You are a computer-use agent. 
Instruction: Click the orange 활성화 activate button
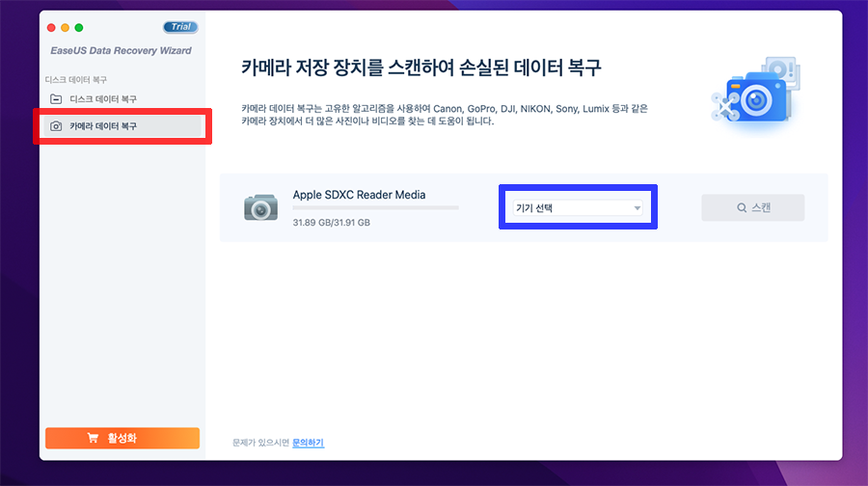pos(122,438)
